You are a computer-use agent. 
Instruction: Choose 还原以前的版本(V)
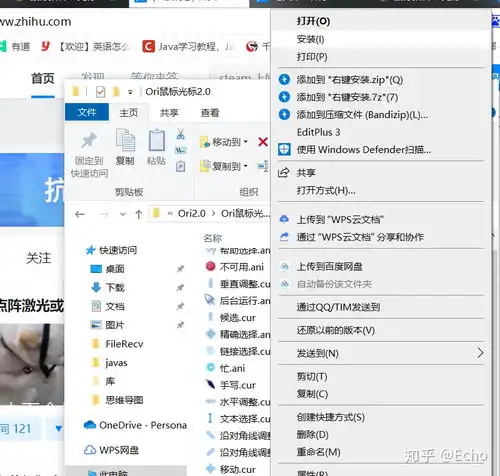pyautogui.click(x=336, y=330)
